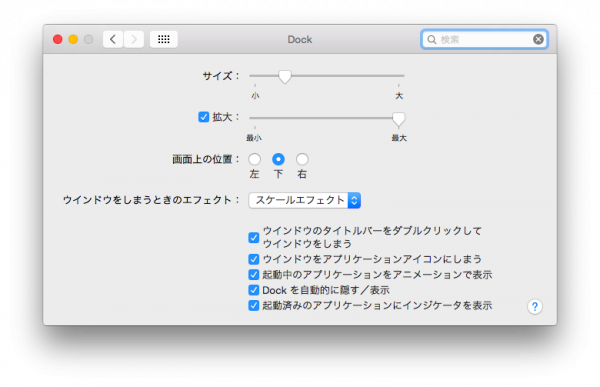Click in the 検索 search input field
600x387 pixels.
[484, 39]
